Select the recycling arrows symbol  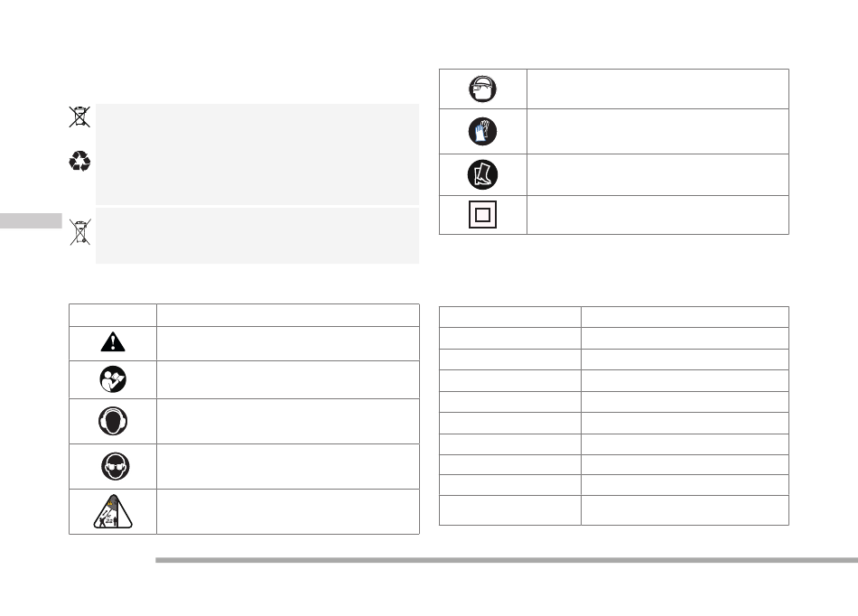[x=79, y=161]
